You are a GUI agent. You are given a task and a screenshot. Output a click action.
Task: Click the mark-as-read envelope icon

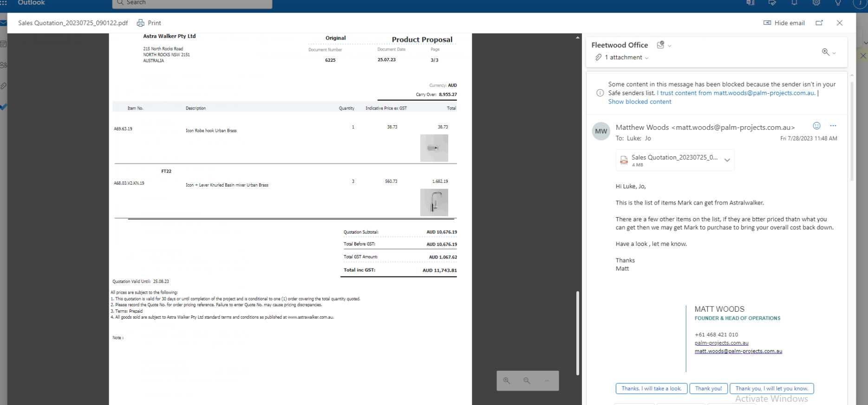point(660,45)
